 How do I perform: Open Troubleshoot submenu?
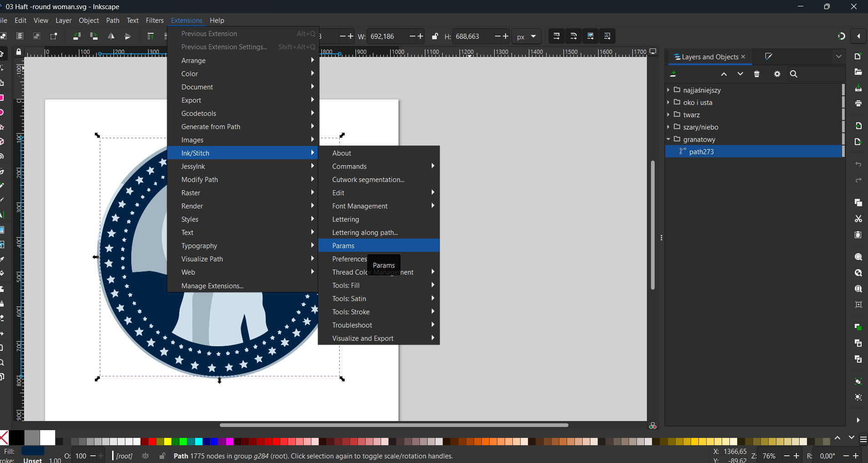(379, 325)
